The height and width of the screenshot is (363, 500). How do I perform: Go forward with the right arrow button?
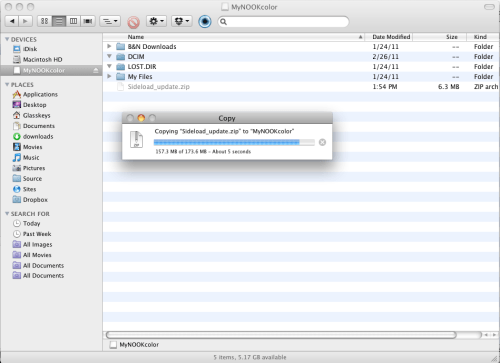click(25, 21)
